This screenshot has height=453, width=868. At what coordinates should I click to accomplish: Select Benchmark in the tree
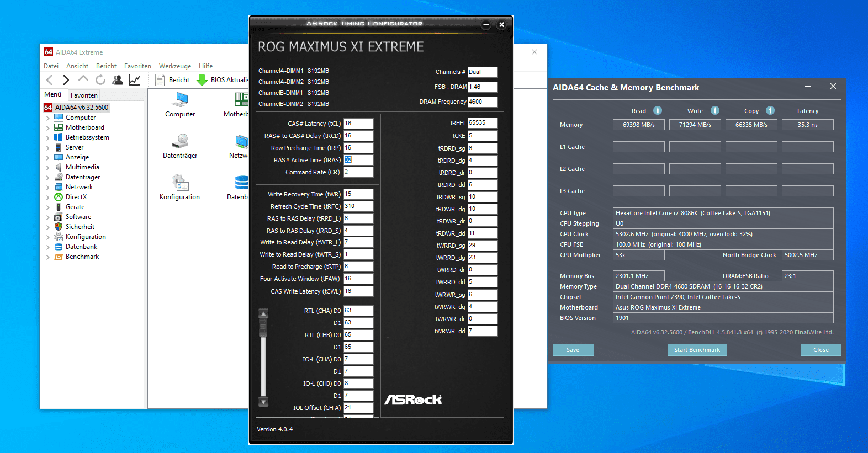pyautogui.click(x=82, y=257)
